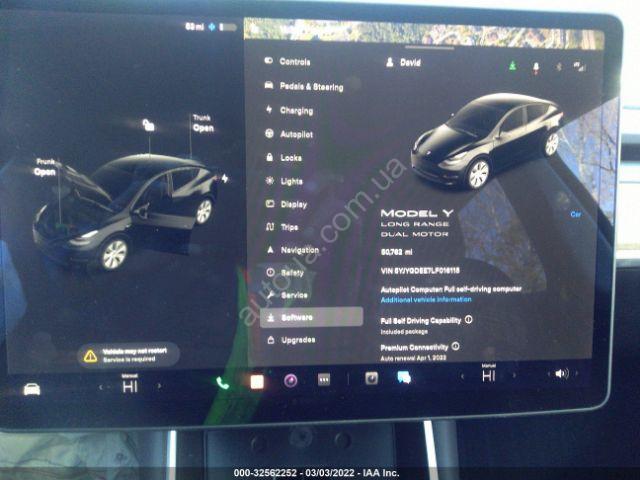
Task: Tap the Model Y car image
Action: pos(487,142)
